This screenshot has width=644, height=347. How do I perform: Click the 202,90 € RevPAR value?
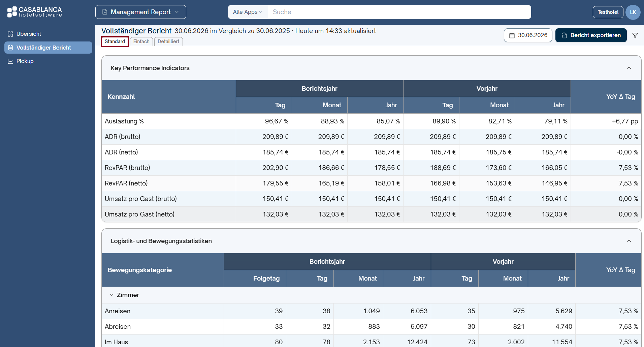click(275, 168)
